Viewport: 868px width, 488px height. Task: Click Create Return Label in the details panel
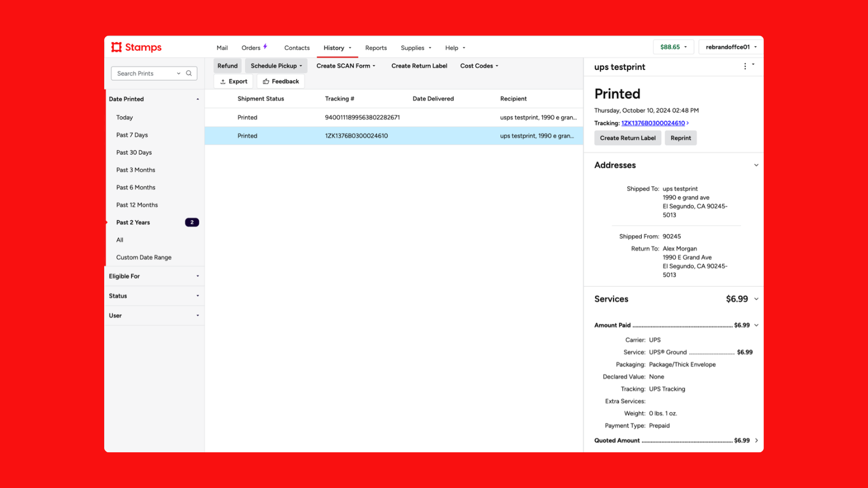pyautogui.click(x=628, y=138)
